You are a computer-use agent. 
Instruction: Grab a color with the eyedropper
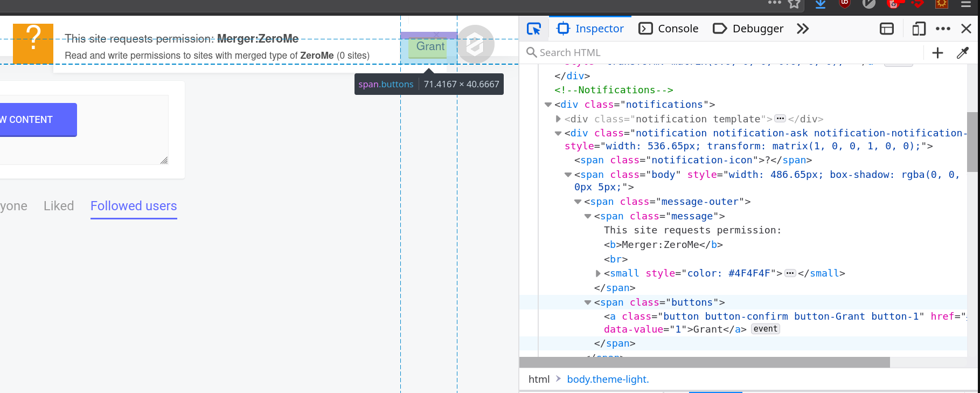[x=962, y=52]
